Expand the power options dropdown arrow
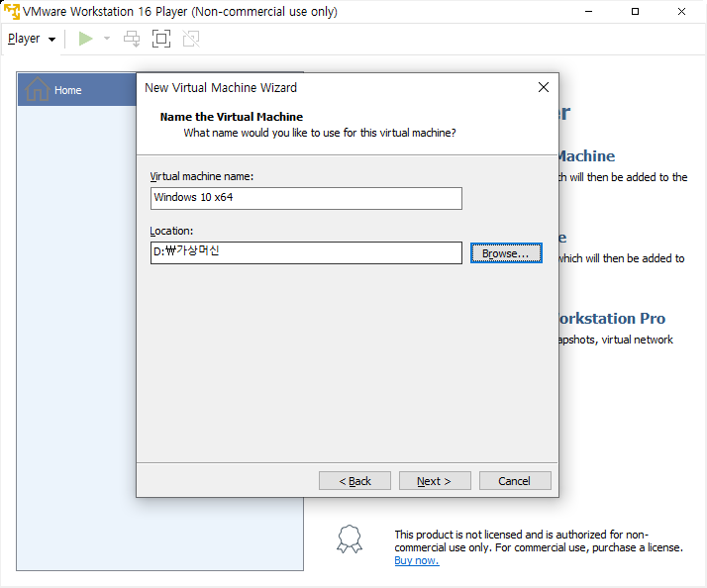The width and height of the screenshot is (707, 588). pyautogui.click(x=107, y=39)
